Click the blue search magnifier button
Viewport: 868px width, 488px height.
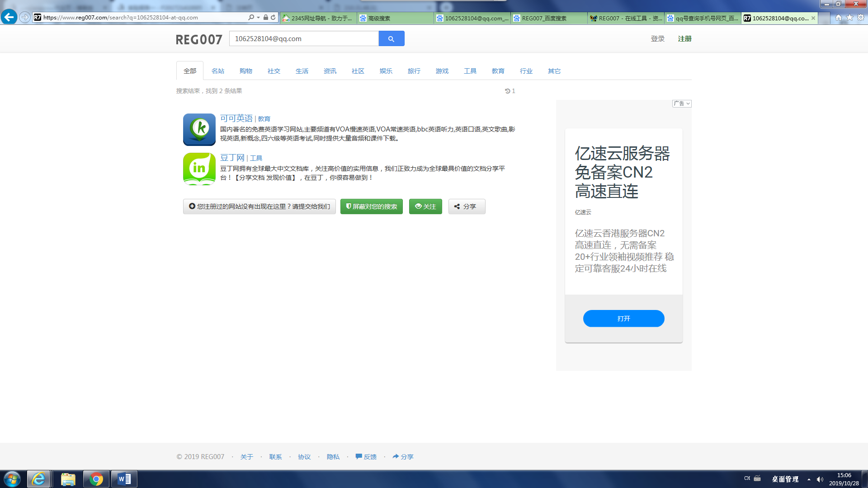tap(391, 39)
